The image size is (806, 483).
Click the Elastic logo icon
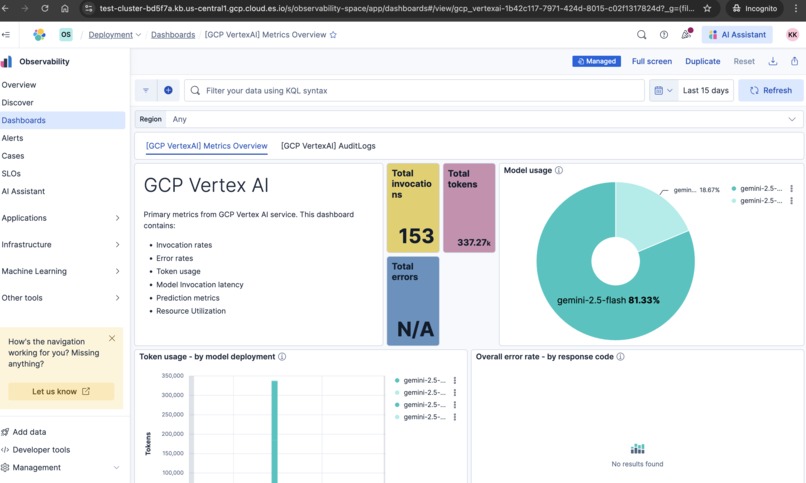click(x=39, y=34)
